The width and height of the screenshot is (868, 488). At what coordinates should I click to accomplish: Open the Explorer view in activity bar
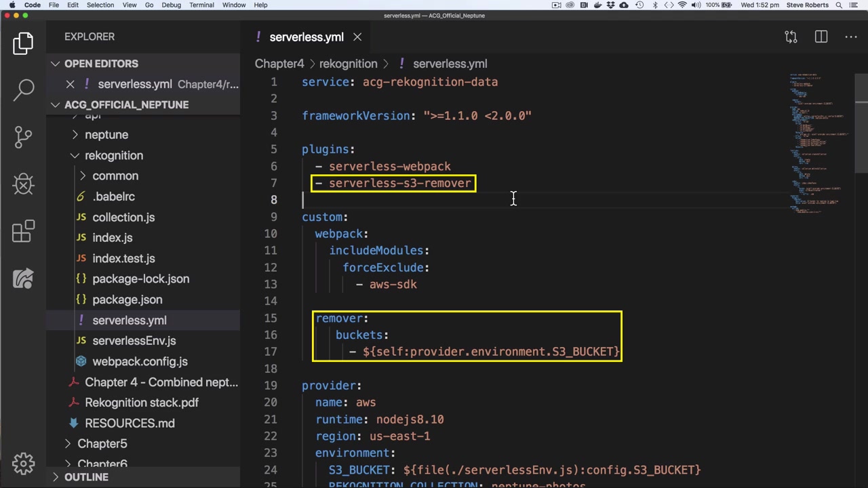pyautogui.click(x=23, y=43)
